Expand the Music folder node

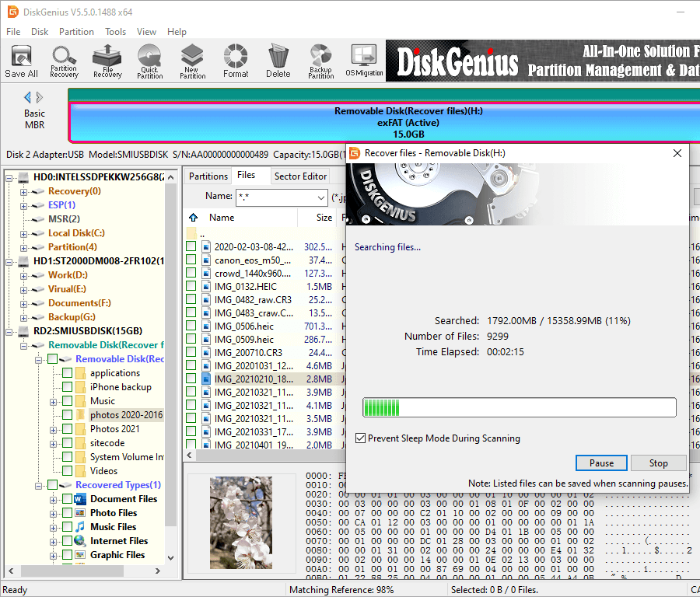(x=53, y=401)
